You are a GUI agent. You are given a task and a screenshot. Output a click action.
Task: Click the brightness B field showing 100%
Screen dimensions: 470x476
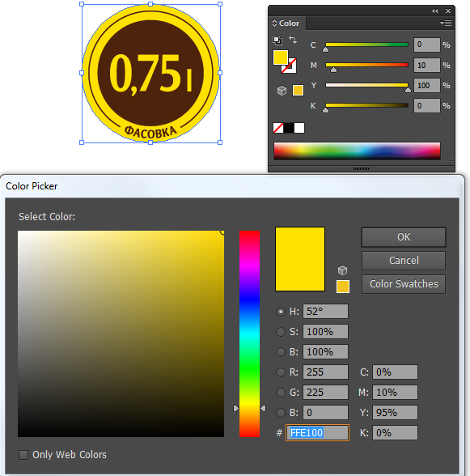click(x=325, y=352)
